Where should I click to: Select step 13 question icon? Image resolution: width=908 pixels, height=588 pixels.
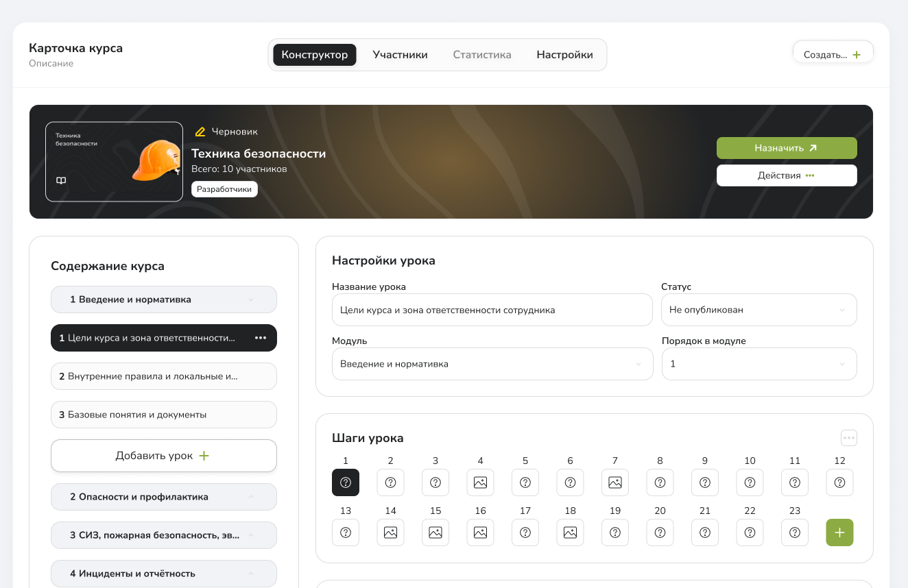point(346,532)
